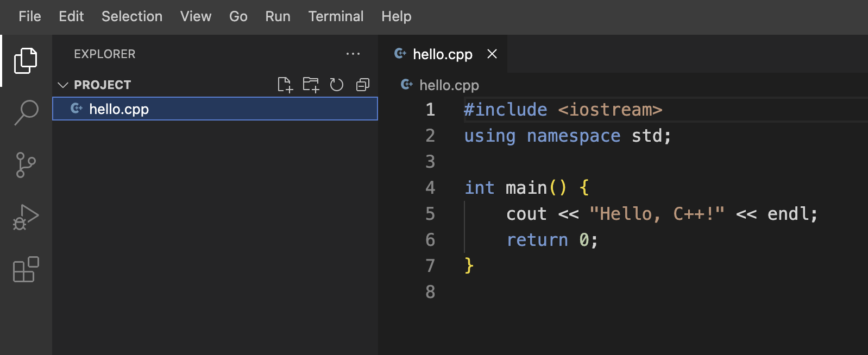
Task: Create a new file in PROJECT
Action: click(285, 85)
